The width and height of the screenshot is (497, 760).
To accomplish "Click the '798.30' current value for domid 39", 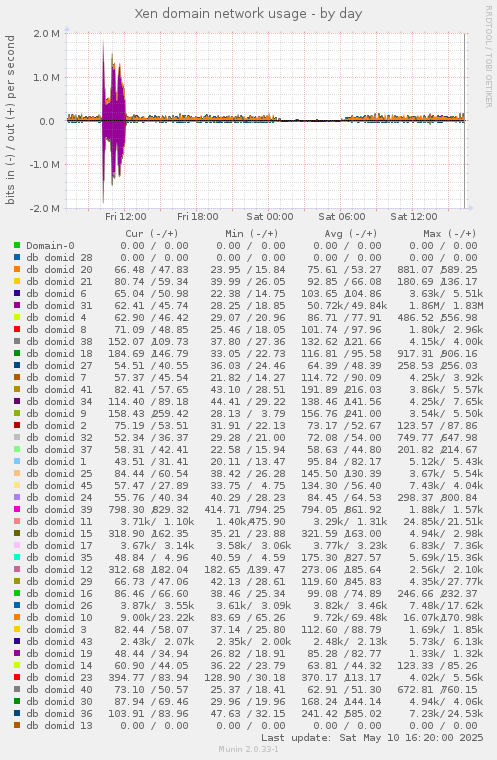I will pyautogui.click(x=129, y=509).
